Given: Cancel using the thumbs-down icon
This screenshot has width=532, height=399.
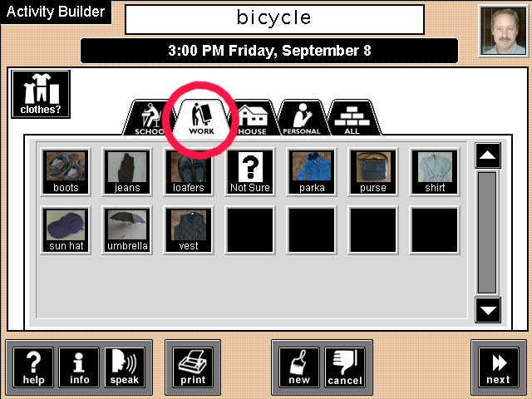Looking at the screenshot, I should (x=345, y=367).
